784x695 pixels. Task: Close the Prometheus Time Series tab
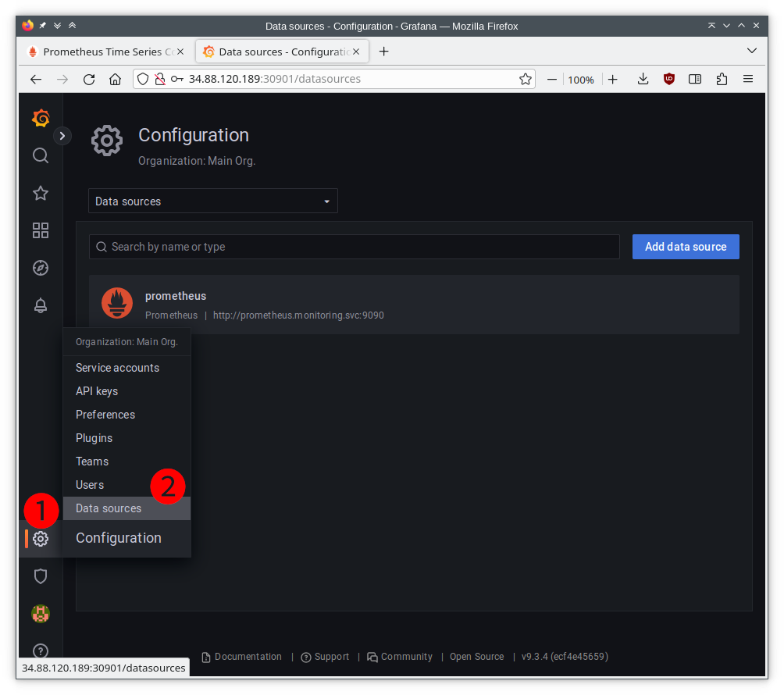180,52
